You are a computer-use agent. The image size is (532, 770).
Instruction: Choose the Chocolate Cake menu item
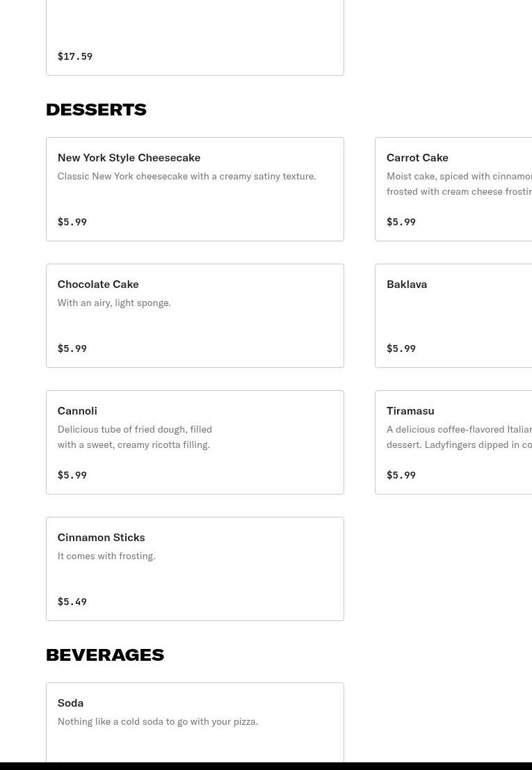click(x=195, y=316)
